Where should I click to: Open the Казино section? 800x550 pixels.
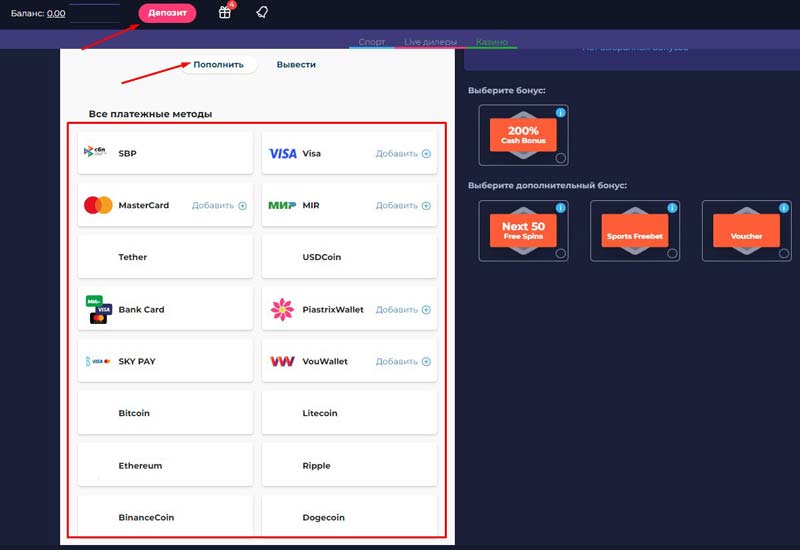(491, 42)
